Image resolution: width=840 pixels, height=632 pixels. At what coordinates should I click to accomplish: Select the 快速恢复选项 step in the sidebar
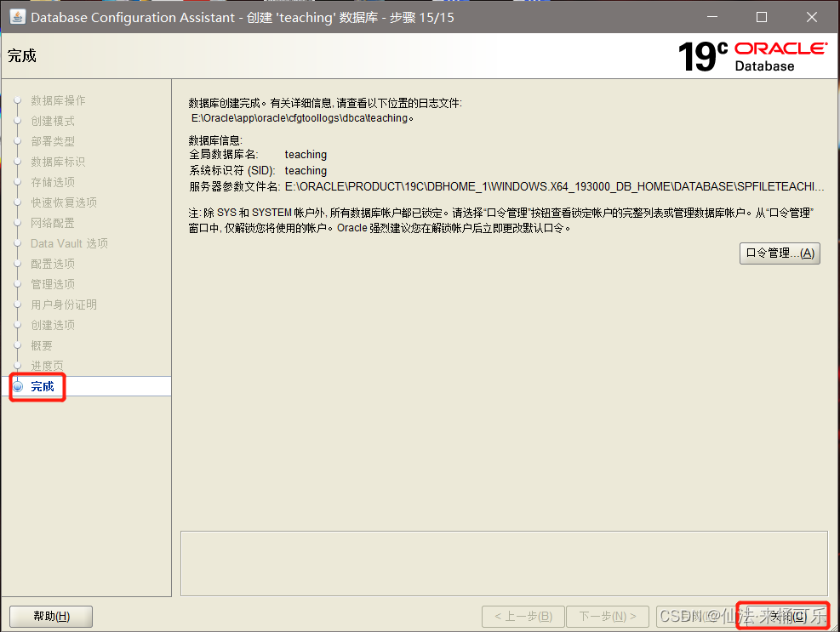pyautogui.click(x=64, y=202)
